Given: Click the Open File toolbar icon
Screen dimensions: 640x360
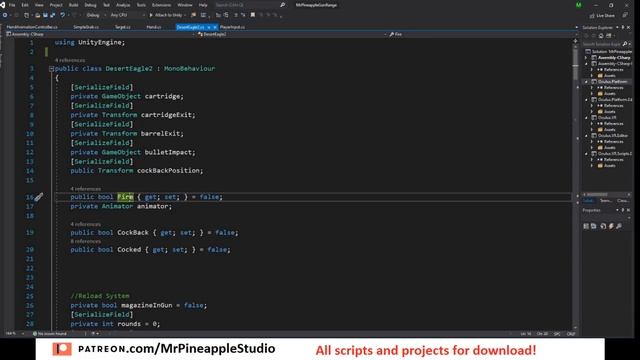Looking at the screenshot, I should click(37, 15).
